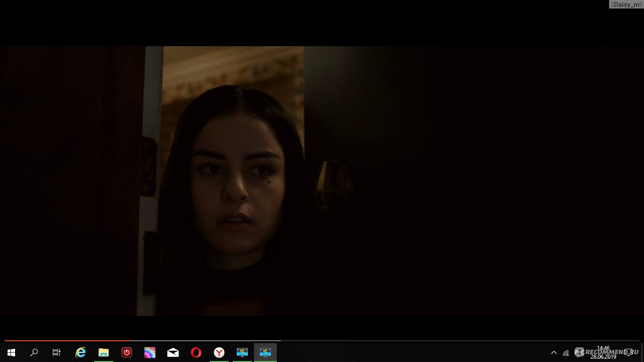The image size is (644, 362).
Task: Open clock showing 14:46 28.06.2019
Action: [x=603, y=353]
